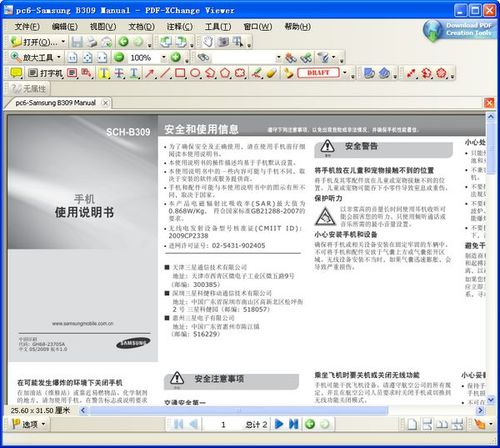
Task: Open the 视图(V) menu
Action: pos(103,27)
